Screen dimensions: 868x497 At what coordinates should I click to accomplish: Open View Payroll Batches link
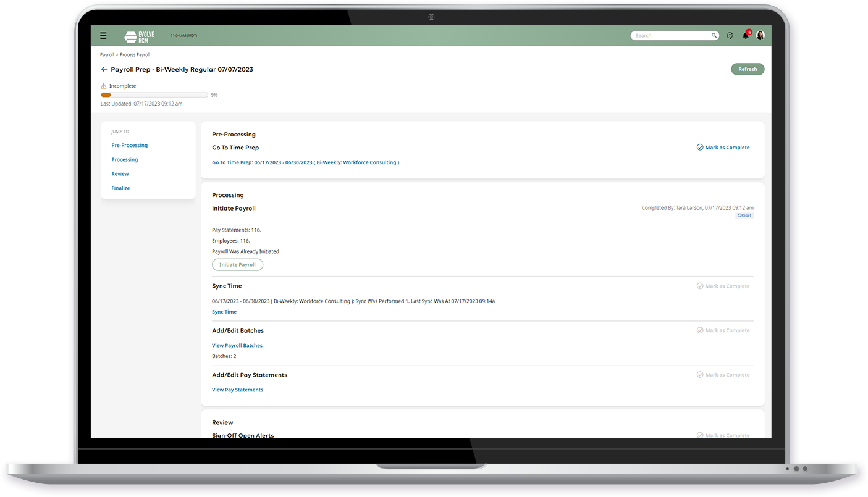click(x=237, y=345)
